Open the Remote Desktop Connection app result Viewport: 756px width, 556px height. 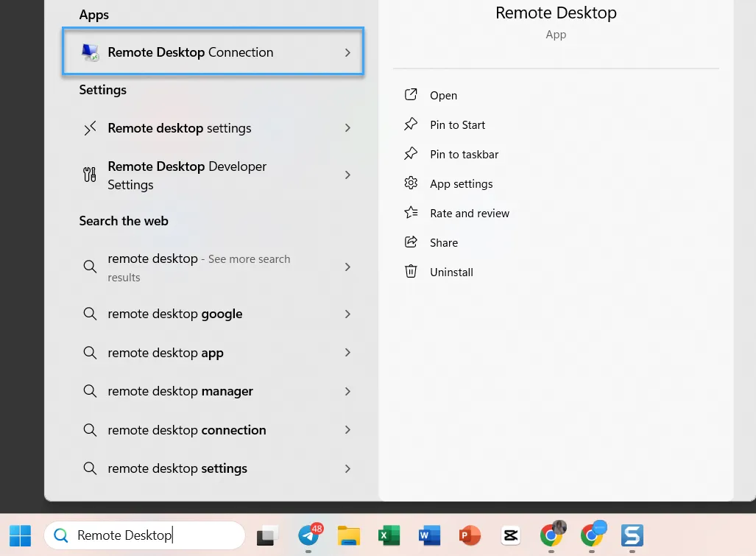tap(213, 52)
